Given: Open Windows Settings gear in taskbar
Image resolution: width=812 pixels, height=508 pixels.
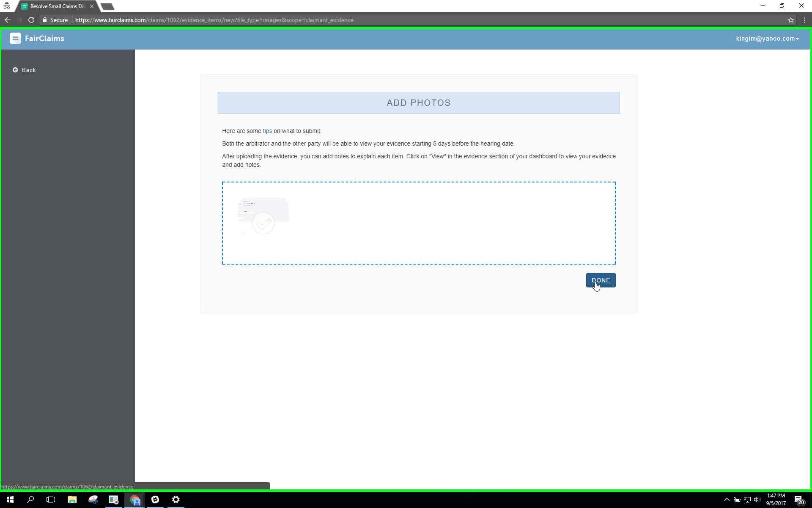Looking at the screenshot, I should click(x=176, y=500).
